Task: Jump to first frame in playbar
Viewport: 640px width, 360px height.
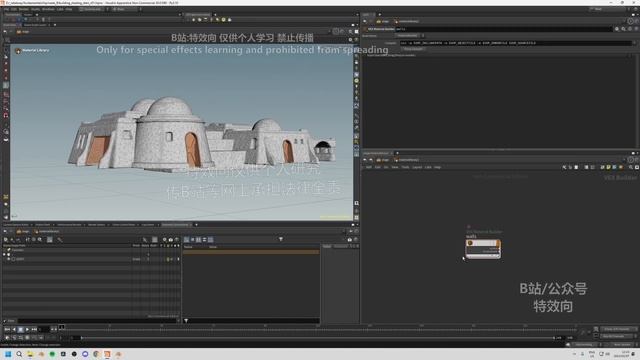Action: point(7,329)
